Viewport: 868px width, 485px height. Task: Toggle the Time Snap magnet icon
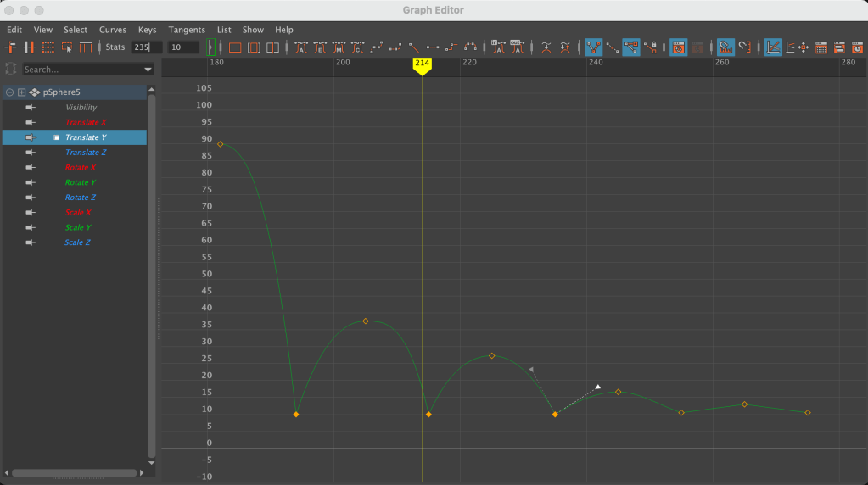[x=725, y=47]
